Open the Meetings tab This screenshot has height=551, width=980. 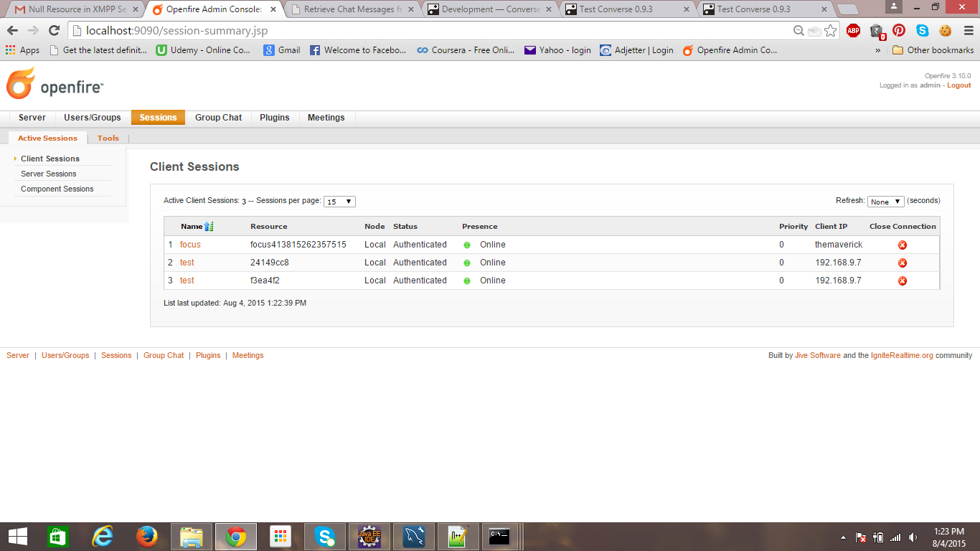326,118
